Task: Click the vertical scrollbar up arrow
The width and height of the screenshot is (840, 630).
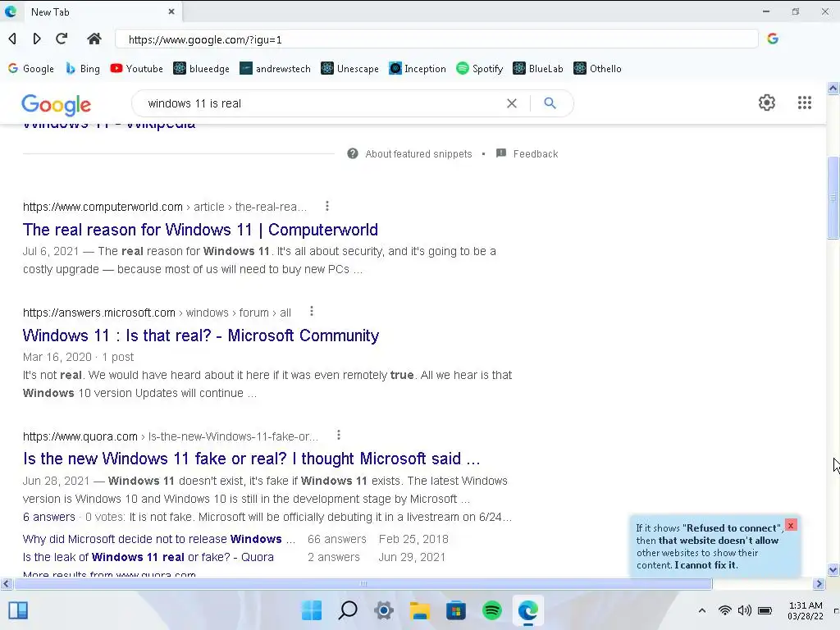Action: pyautogui.click(x=833, y=89)
